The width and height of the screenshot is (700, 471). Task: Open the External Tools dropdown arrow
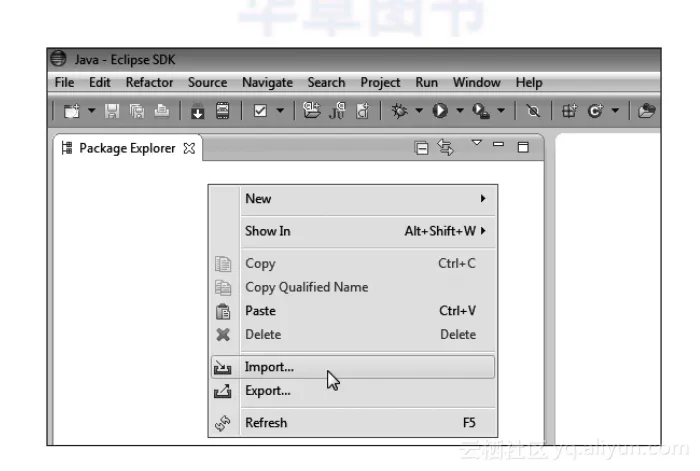(501, 110)
